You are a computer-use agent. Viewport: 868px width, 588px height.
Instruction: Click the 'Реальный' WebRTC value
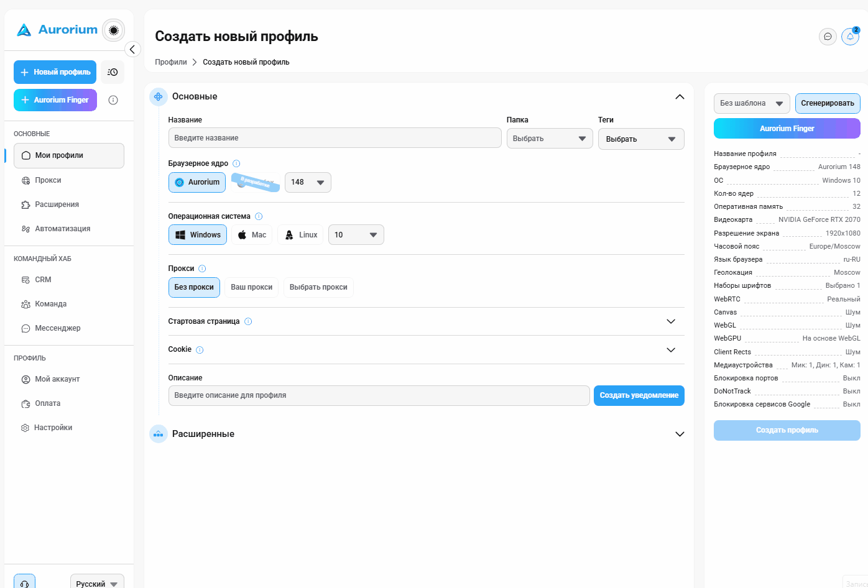coord(844,300)
